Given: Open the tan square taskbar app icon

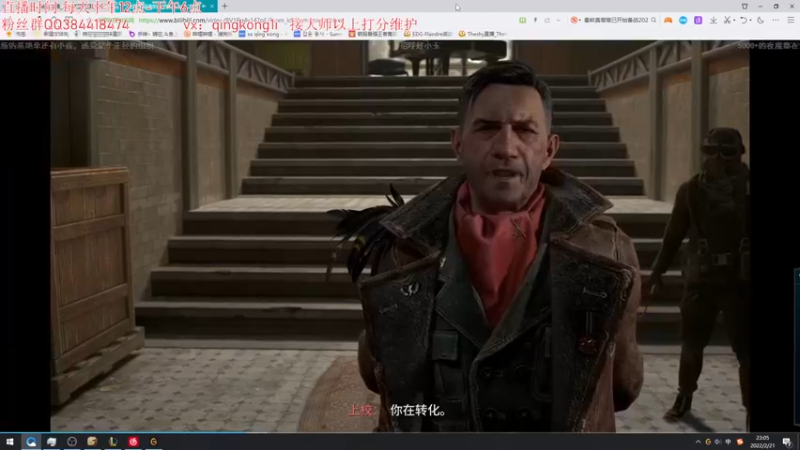Looking at the screenshot, I should coord(92,441).
